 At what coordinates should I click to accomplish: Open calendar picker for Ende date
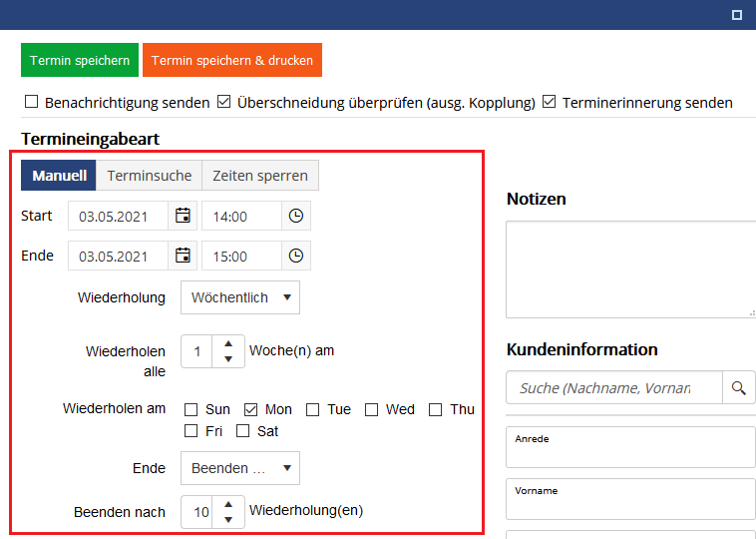183,256
